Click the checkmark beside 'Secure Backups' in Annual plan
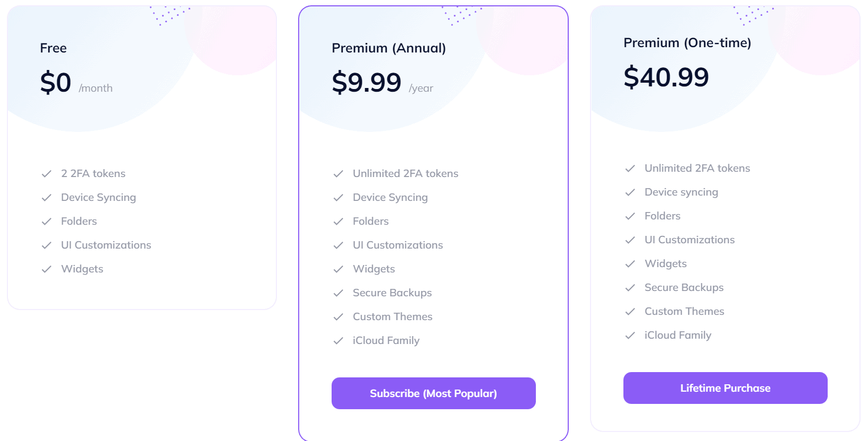868x441 pixels. pyautogui.click(x=338, y=293)
